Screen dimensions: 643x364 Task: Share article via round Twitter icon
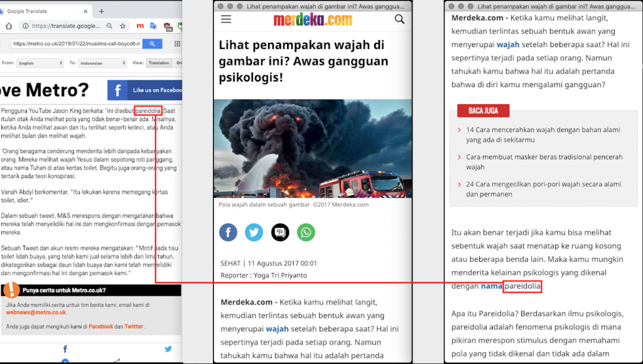coord(254,233)
